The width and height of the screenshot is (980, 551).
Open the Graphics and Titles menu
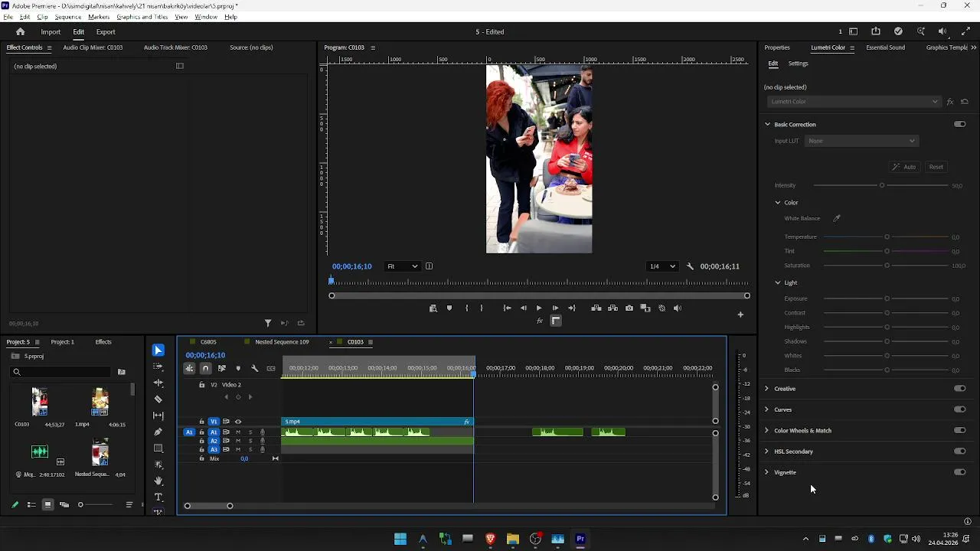142,17
